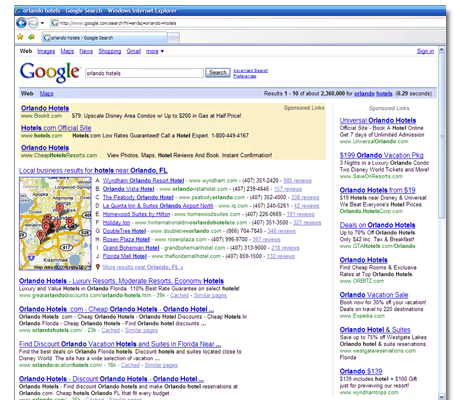Image resolution: width=455 pixels, height=400 pixels.
Task: Open the Grand Bohemian Hotel listing
Action: 131,248
